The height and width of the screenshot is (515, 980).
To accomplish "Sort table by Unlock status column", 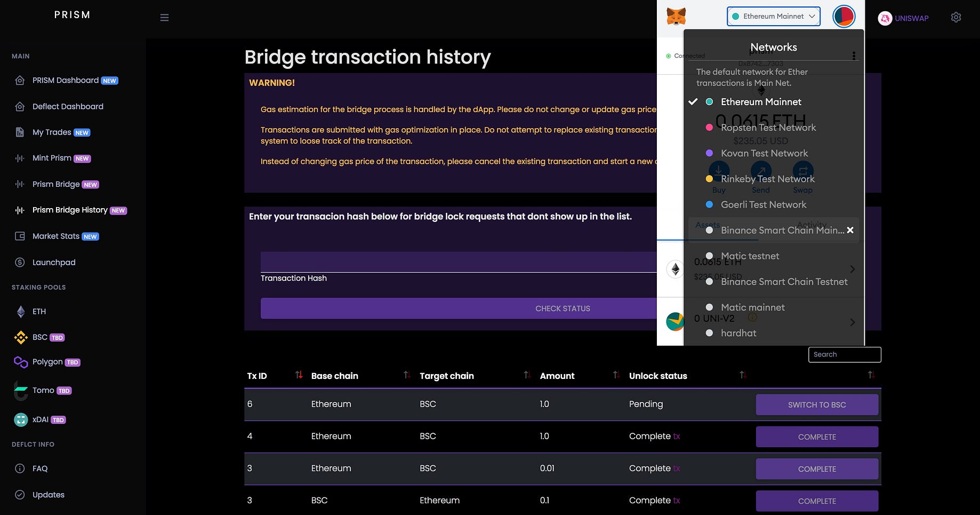I will coord(743,375).
